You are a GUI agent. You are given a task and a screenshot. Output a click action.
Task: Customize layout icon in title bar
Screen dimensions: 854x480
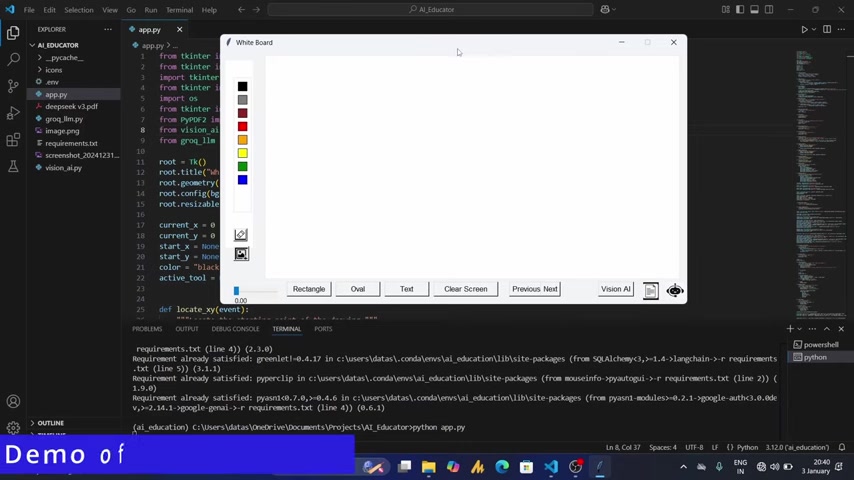725,9
